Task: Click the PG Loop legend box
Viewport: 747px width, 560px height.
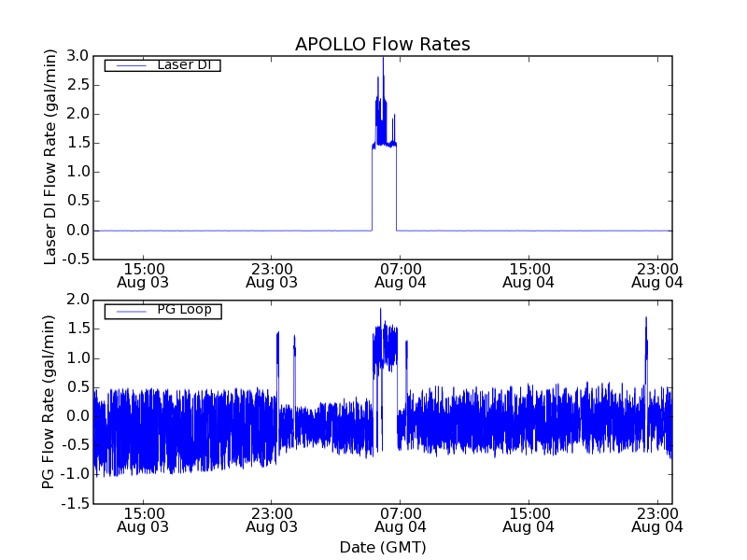Action: pos(162,312)
